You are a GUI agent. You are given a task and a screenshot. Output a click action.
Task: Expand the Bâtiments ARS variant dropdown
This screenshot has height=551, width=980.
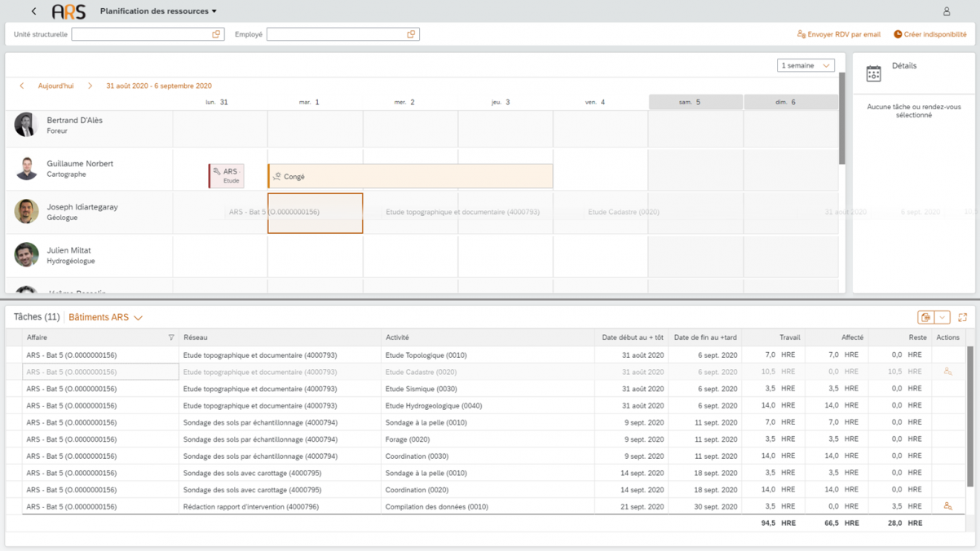138,318
